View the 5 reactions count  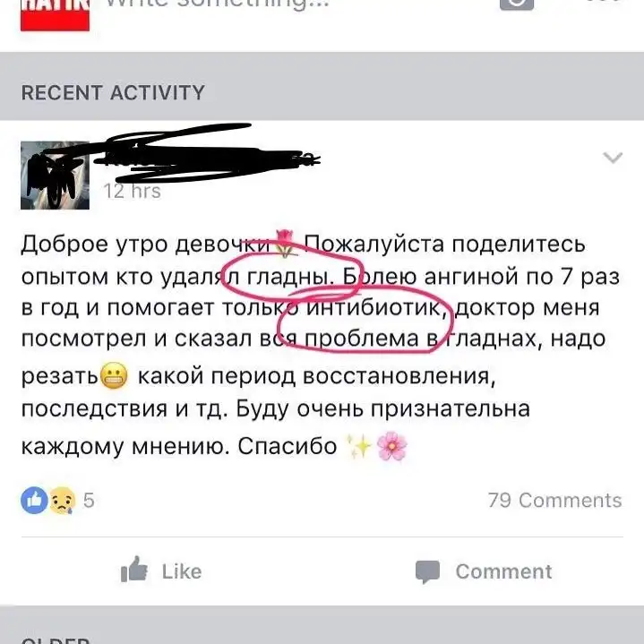point(89,501)
